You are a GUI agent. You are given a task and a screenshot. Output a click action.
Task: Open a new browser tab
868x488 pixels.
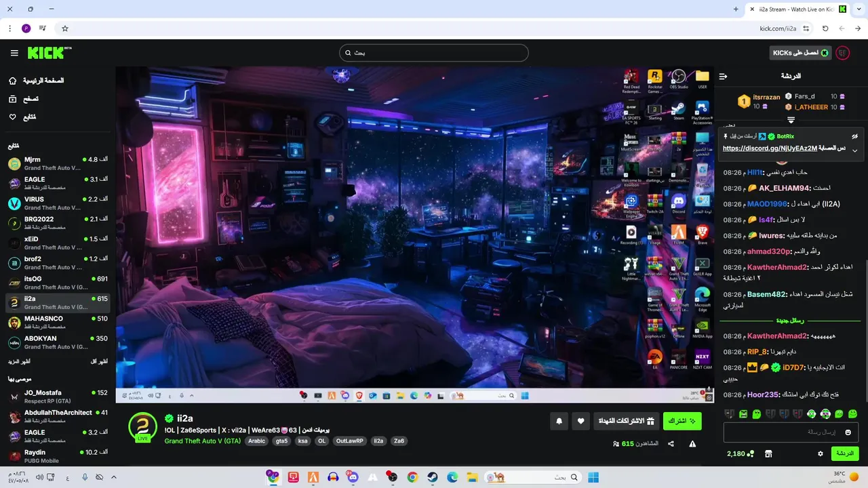[x=736, y=9]
